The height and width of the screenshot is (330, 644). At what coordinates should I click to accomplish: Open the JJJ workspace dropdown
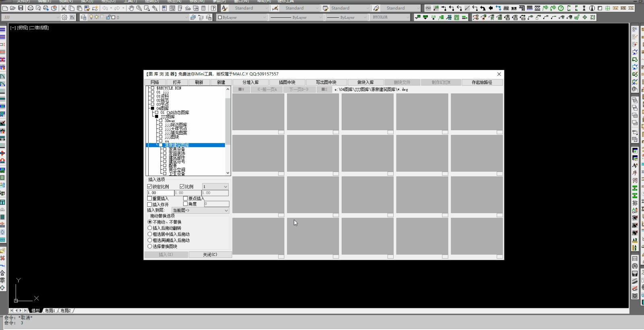(x=31, y=17)
